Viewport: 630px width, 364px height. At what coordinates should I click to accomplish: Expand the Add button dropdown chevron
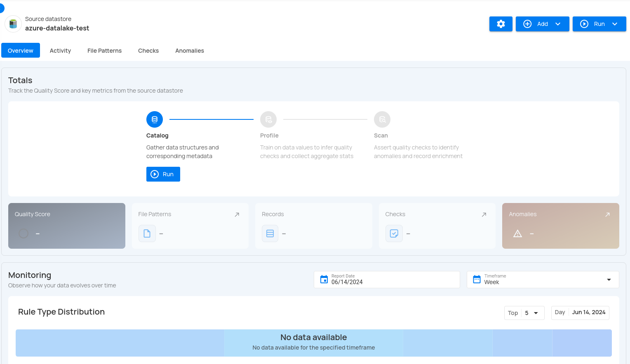(558, 24)
